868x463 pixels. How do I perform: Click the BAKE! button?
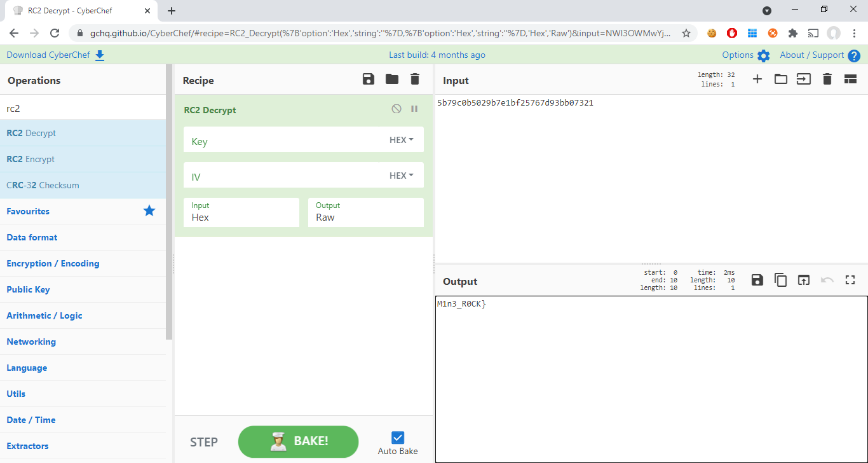(x=298, y=441)
